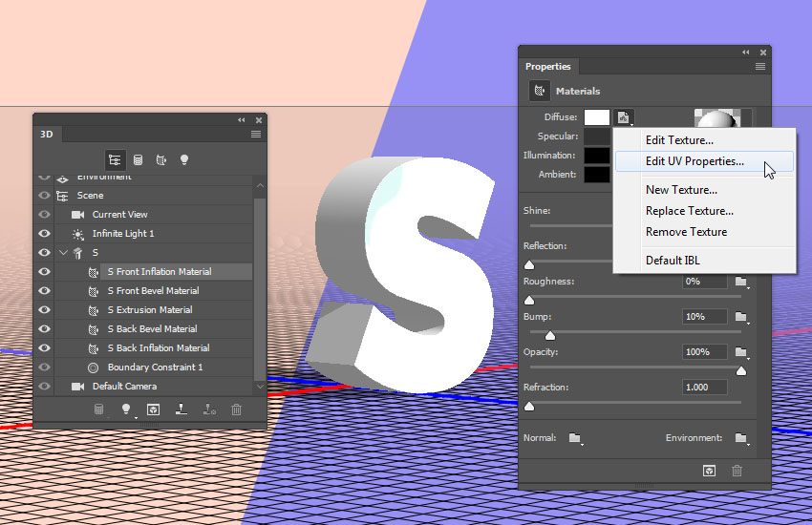Toggle visibility of S Extrusion Material
This screenshot has width=812, height=525.
44,310
